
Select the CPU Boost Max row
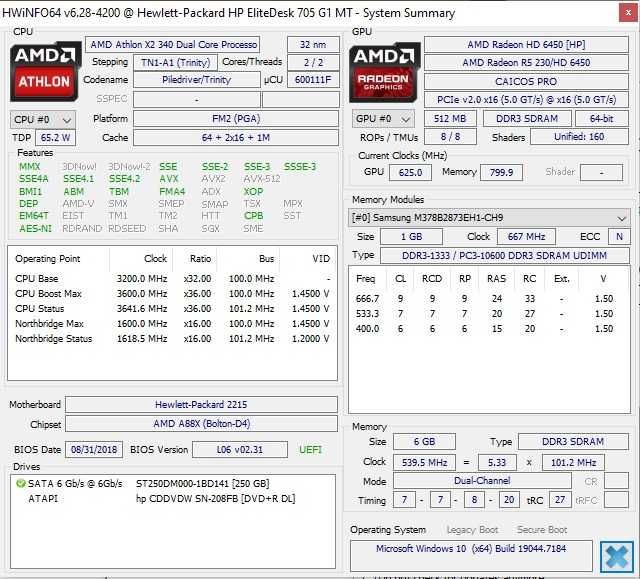click(172, 294)
